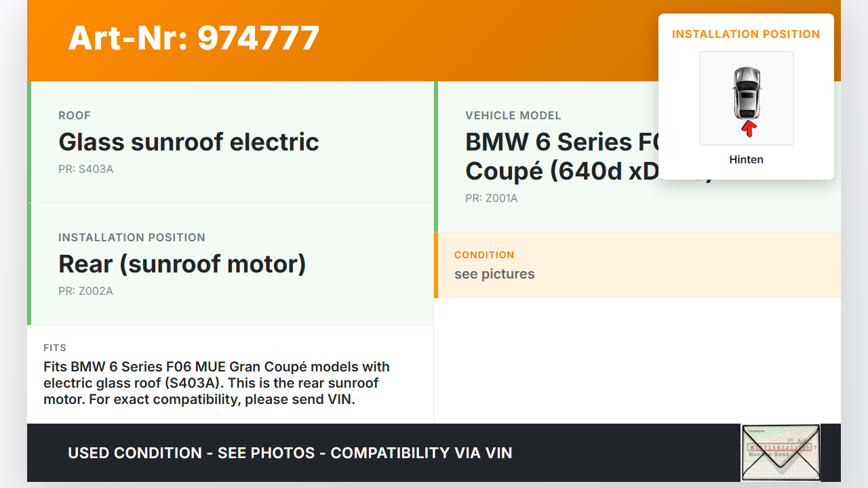Click the envelope VIN icon in footer

(781, 452)
